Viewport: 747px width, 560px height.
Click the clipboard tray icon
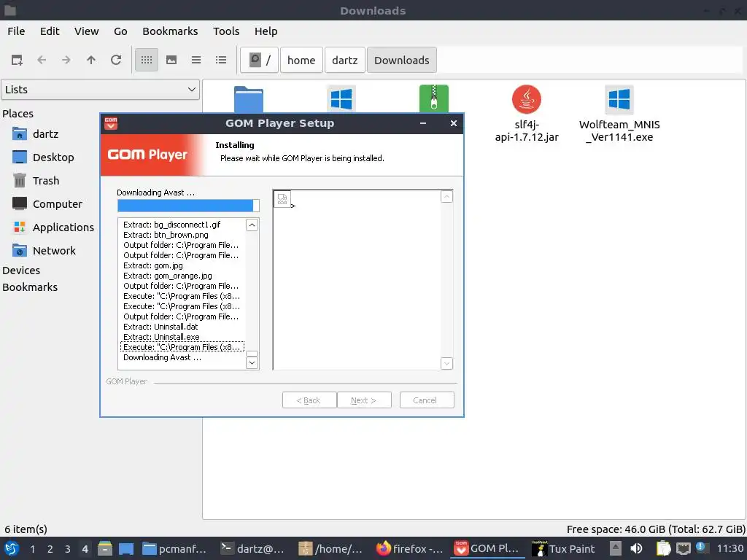coord(663,548)
